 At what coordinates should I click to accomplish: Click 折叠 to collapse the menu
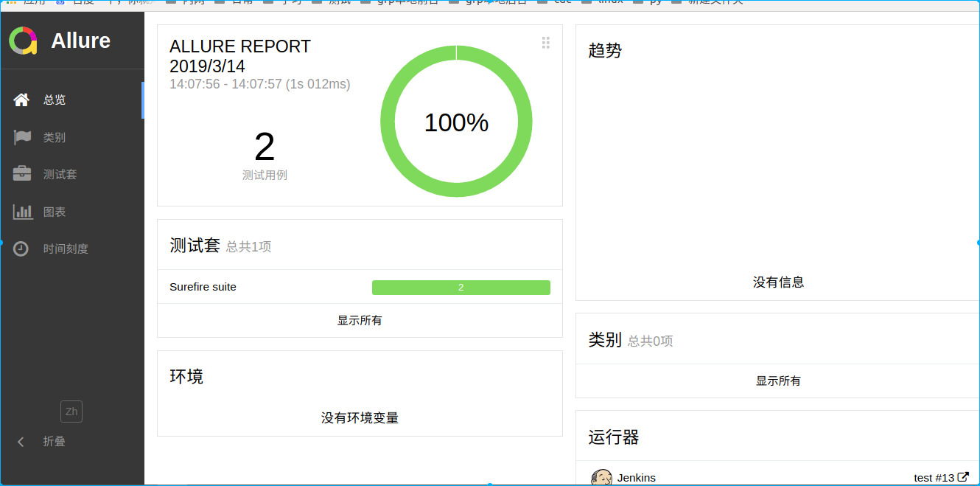[x=54, y=442]
